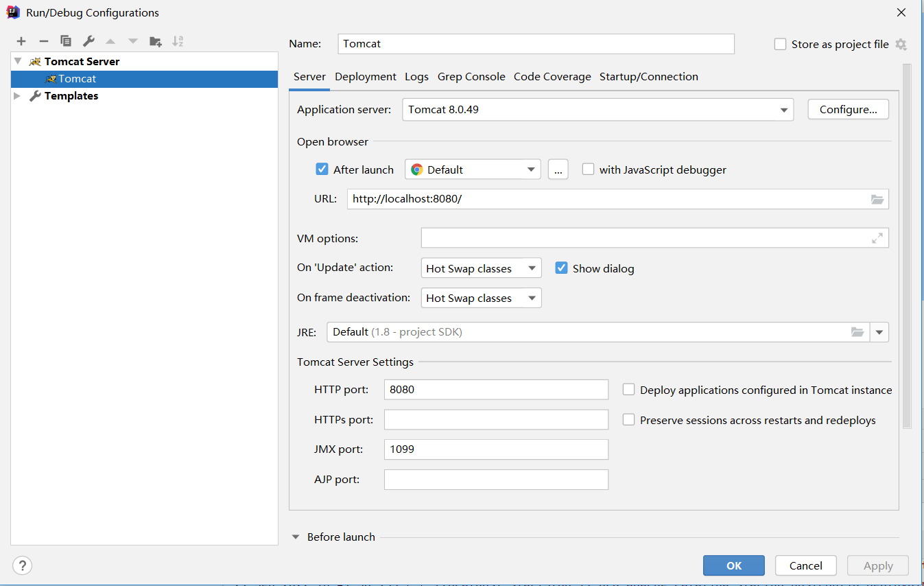
Task: Click the settings panel vertical scrollbar
Action: click(907, 247)
